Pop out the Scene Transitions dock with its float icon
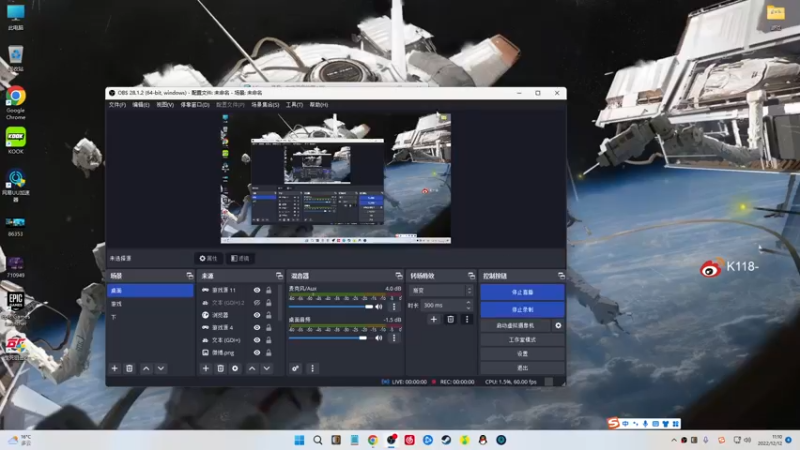The height and width of the screenshot is (450, 800). 471,276
